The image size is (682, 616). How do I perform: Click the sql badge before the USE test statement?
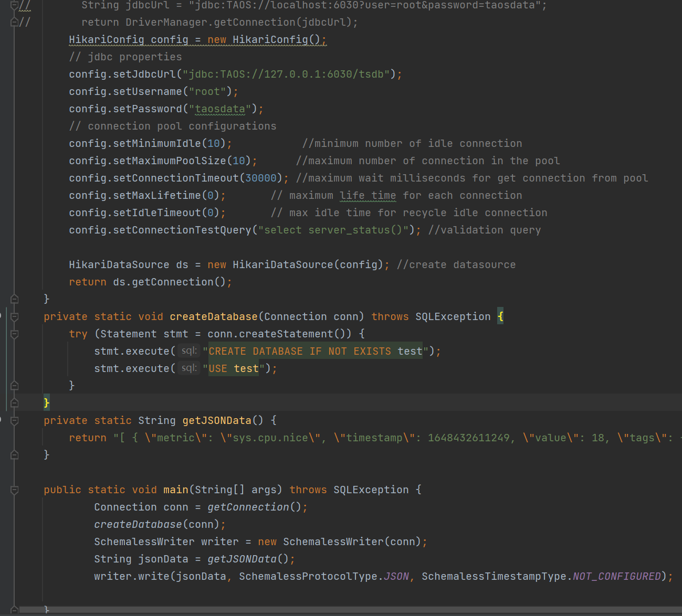coord(188,368)
